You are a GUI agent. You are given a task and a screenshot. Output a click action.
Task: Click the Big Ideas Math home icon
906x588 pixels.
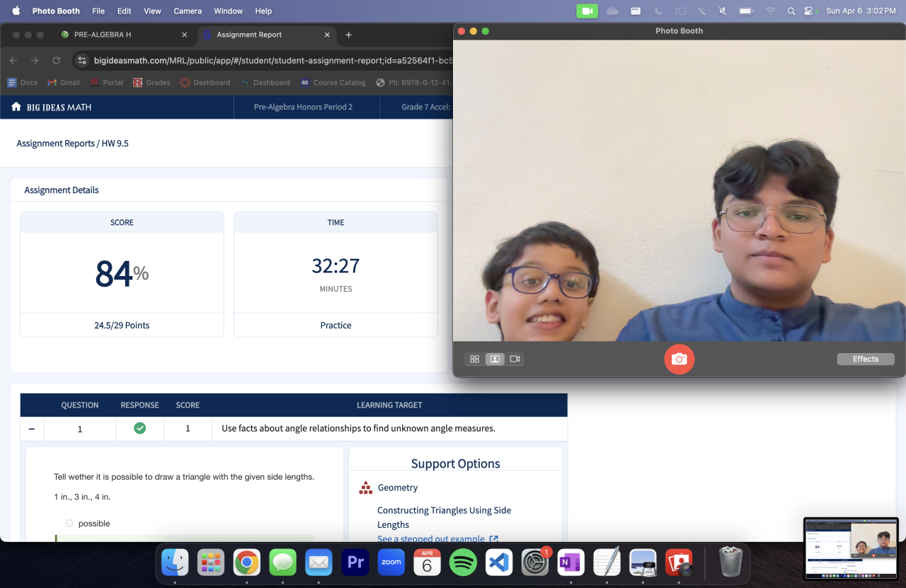click(16, 107)
